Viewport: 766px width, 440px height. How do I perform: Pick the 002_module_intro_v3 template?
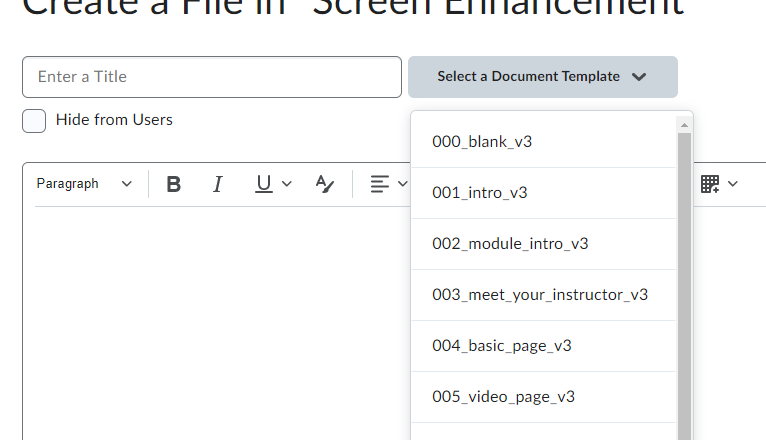pos(510,244)
